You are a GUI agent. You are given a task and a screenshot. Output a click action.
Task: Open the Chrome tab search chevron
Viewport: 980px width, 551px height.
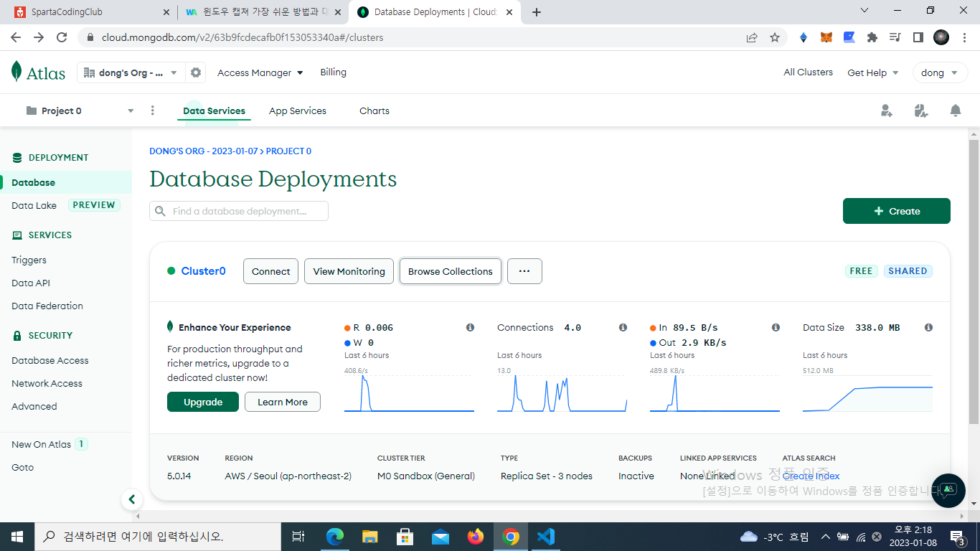pyautogui.click(x=864, y=11)
